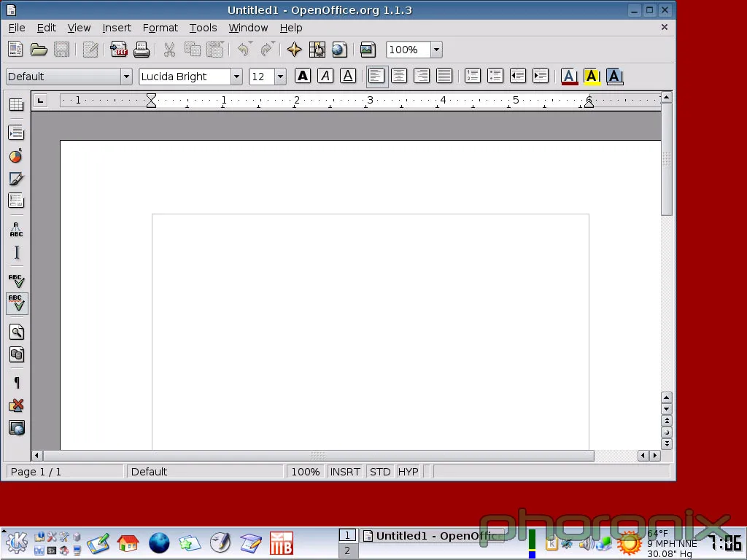Image resolution: width=747 pixels, height=560 pixels.
Task: Open Find and Replace magnifier icon
Action: pos(17,332)
